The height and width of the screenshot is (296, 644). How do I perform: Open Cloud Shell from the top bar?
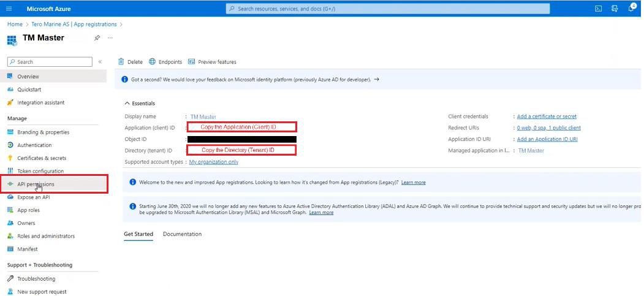pos(598,9)
